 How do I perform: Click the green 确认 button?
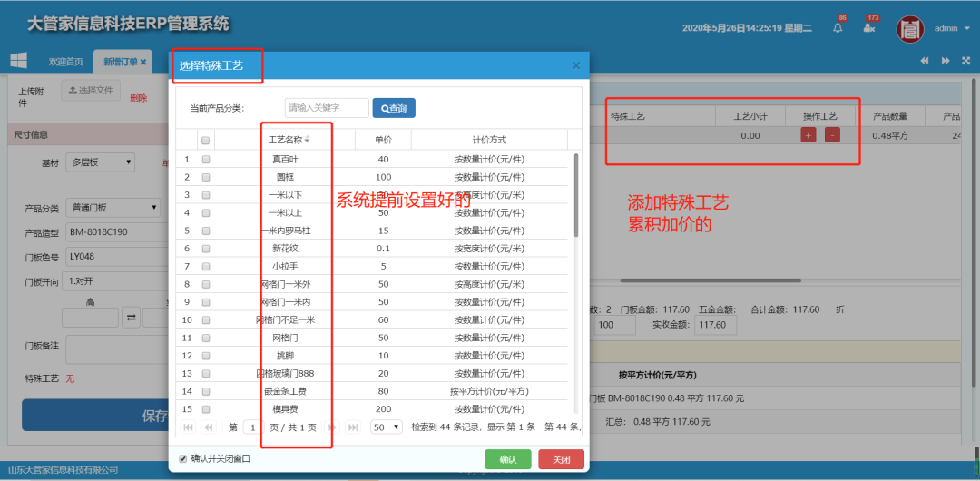pos(507,459)
